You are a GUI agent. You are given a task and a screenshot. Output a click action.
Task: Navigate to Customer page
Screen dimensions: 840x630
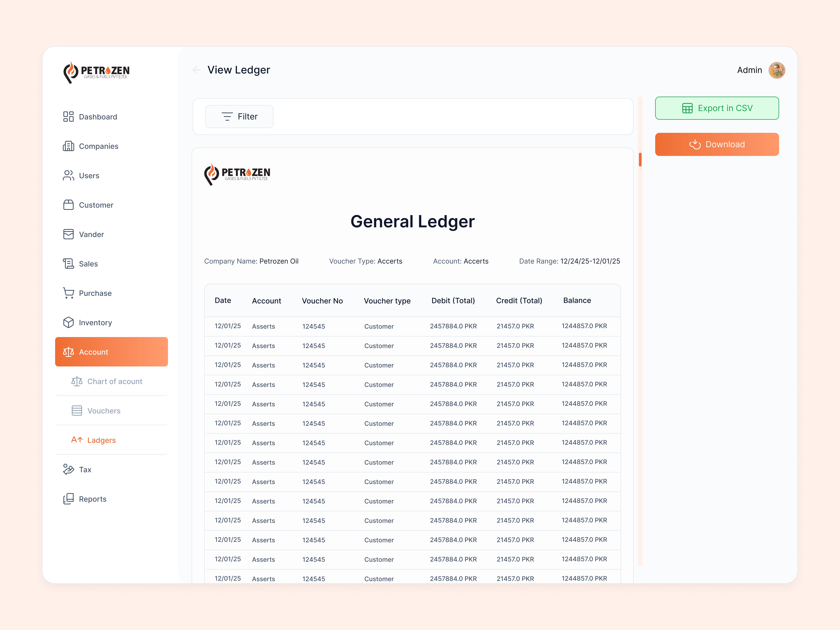click(111, 205)
